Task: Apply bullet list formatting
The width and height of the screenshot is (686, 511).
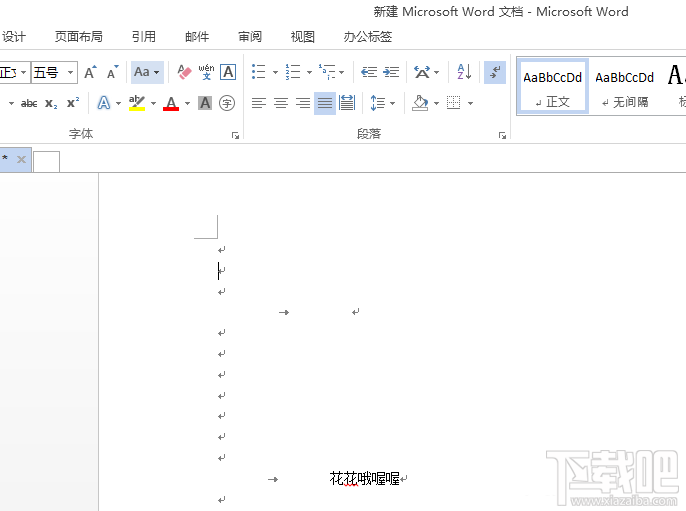Action: [x=259, y=72]
